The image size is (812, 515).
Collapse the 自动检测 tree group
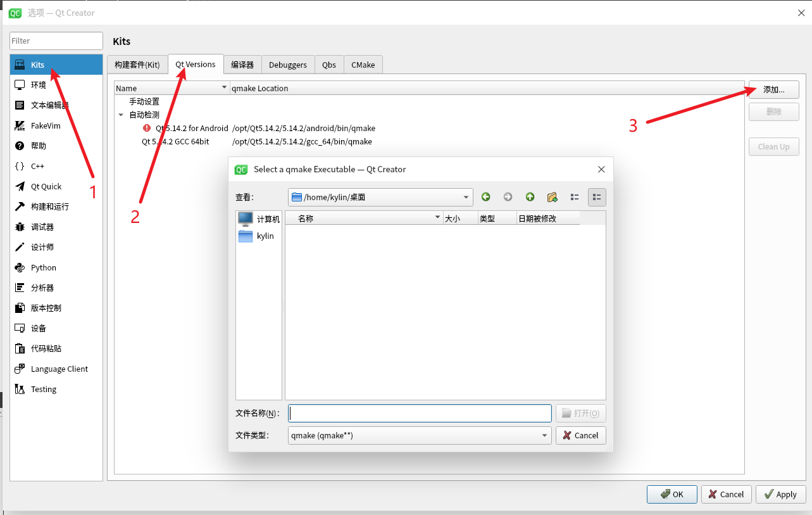(121, 115)
